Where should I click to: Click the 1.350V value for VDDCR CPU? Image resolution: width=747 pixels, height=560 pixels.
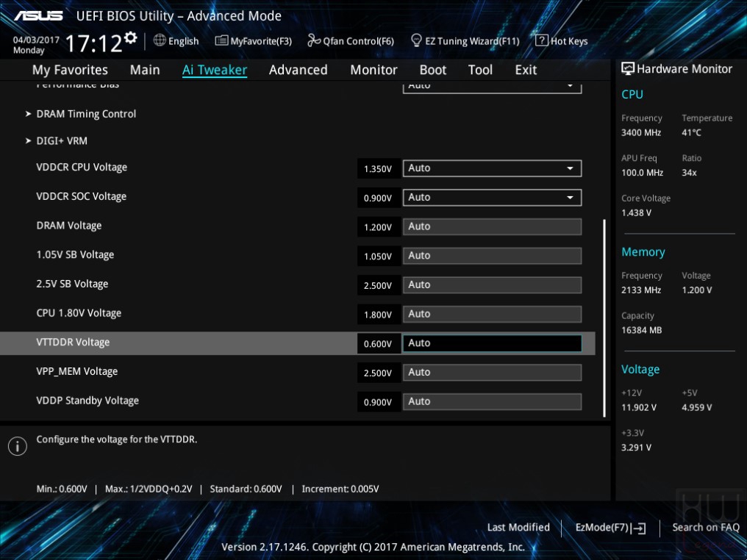378,169
